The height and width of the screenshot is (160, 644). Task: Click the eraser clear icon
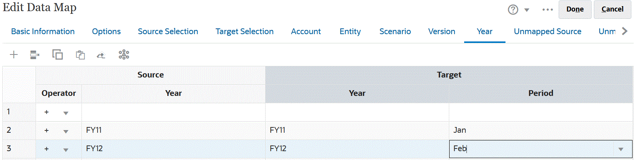(101, 55)
